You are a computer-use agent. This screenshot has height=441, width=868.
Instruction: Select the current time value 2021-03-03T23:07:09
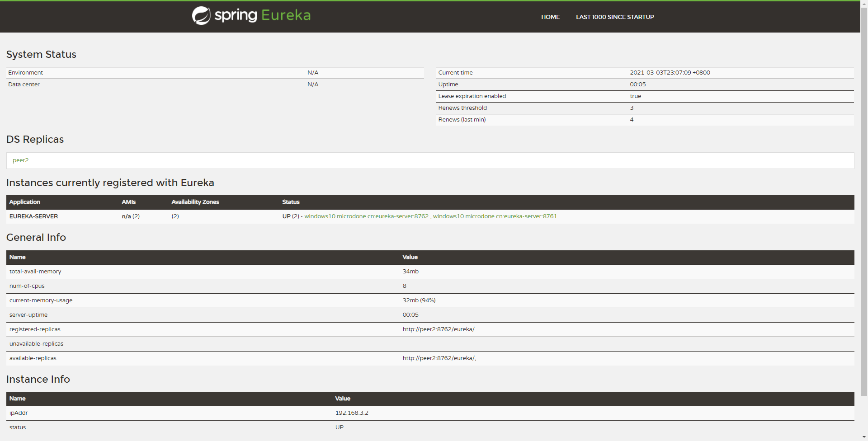click(x=670, y=73)
